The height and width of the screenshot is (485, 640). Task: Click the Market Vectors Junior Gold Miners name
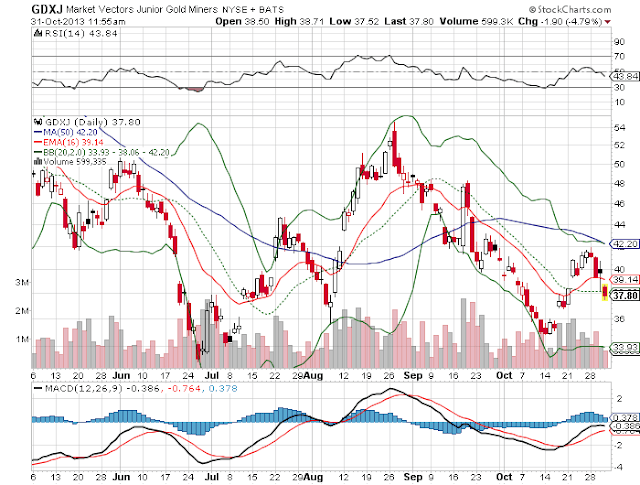click(142, 9)
